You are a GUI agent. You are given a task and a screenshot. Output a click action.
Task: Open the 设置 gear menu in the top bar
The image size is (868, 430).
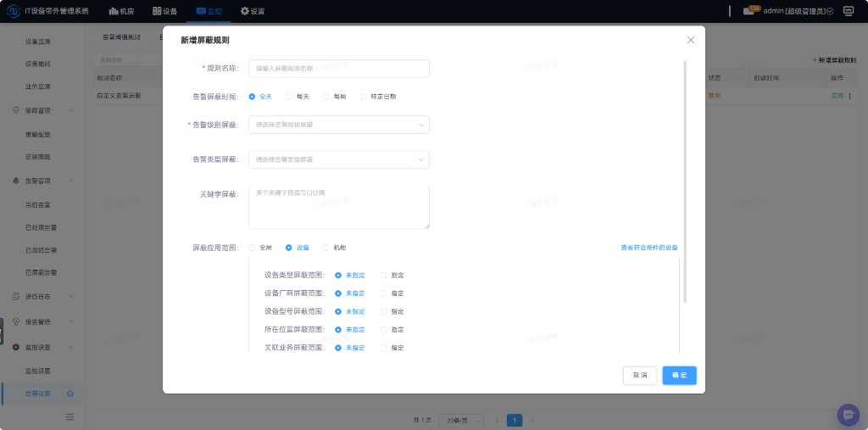point(253,11)
